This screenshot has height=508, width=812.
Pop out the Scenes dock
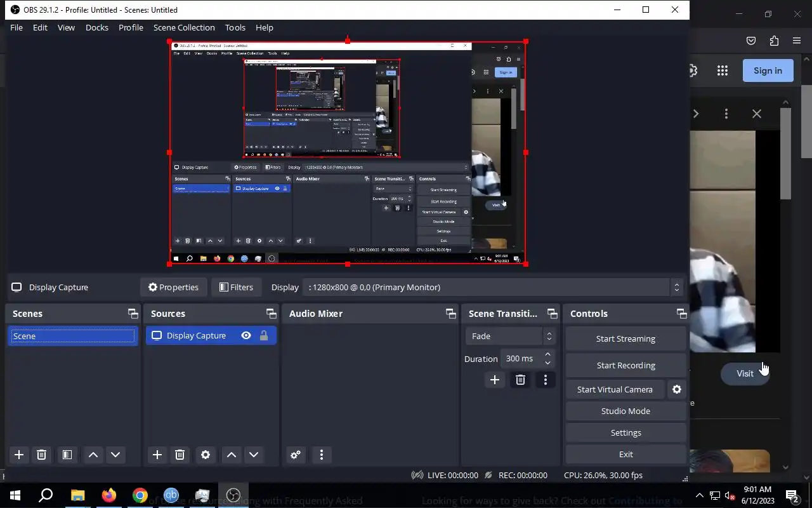tap(133, 314)
